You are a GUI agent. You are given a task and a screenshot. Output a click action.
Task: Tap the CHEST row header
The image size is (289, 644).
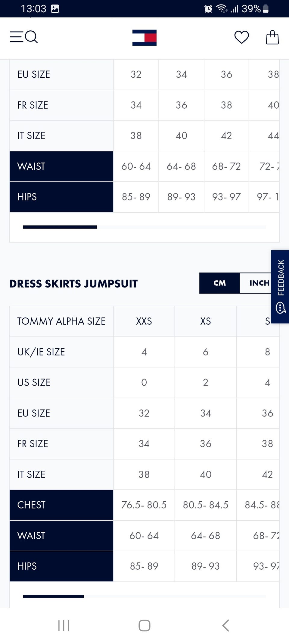tap(61, 505)
